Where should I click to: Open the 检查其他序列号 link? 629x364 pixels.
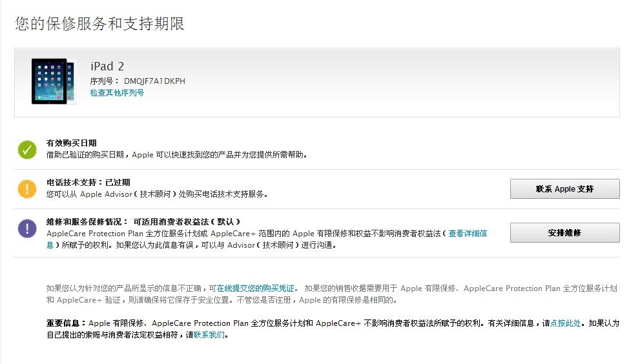(117, 92)
